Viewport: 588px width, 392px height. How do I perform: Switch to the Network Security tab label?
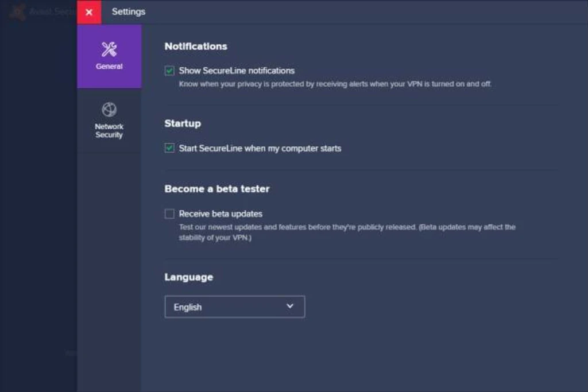coord(109,131)
